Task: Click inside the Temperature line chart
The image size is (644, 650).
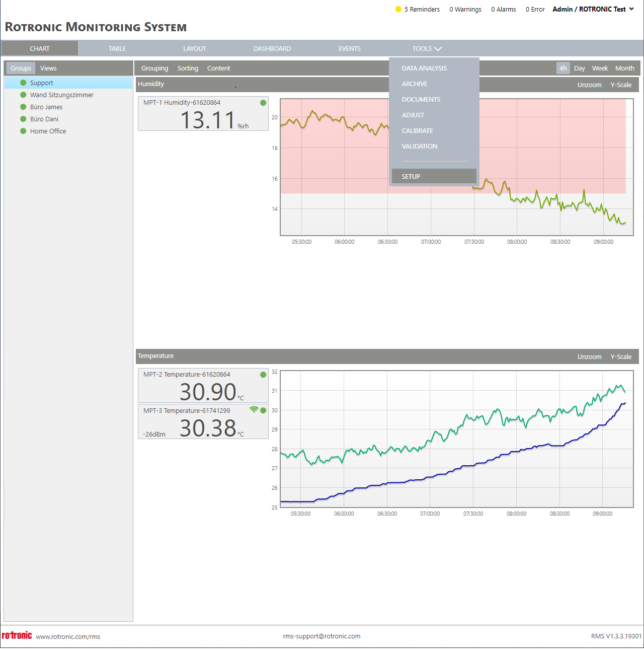Action: (x=456, y=439)
